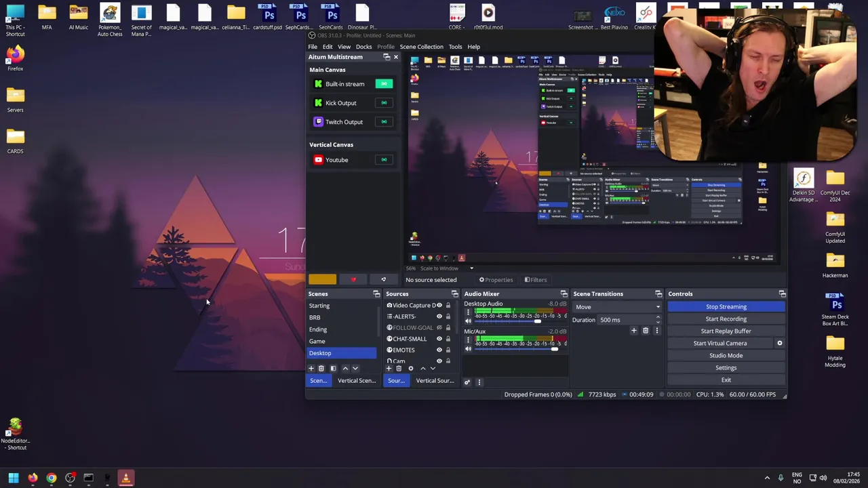
Task: Hide the Video Capture Device source eye
Action: (439, 306)
